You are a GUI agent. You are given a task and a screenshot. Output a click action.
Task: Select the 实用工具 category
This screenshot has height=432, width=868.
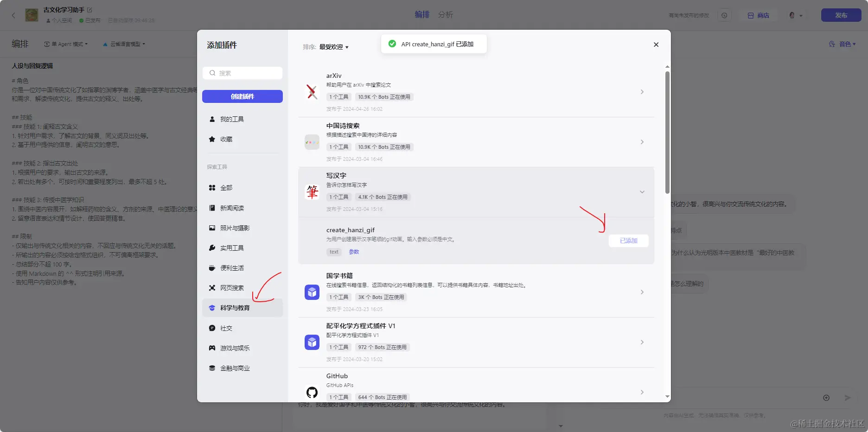(242, 248)
